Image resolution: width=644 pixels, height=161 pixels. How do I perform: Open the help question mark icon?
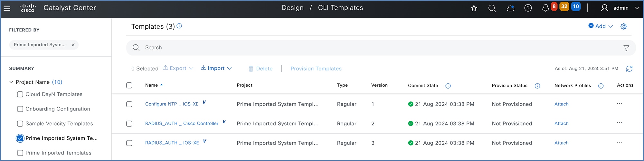click(528, 8)
